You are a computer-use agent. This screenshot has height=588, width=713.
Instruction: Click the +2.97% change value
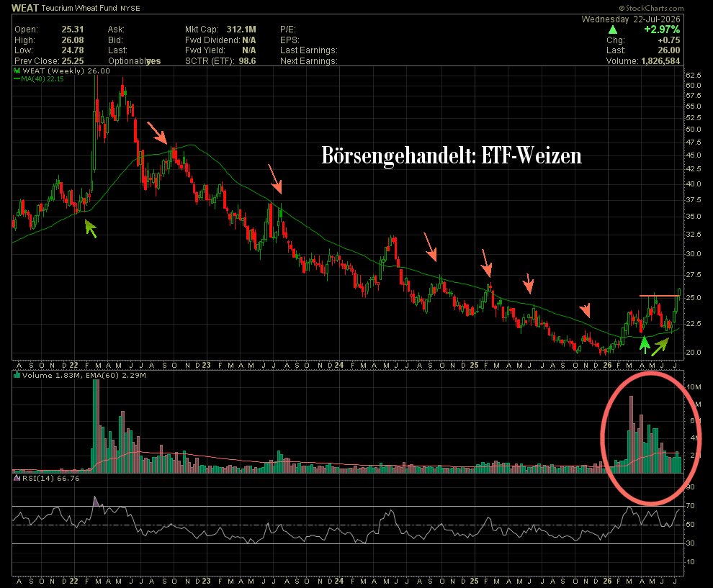pyautogui.click(x=662, y=30)
